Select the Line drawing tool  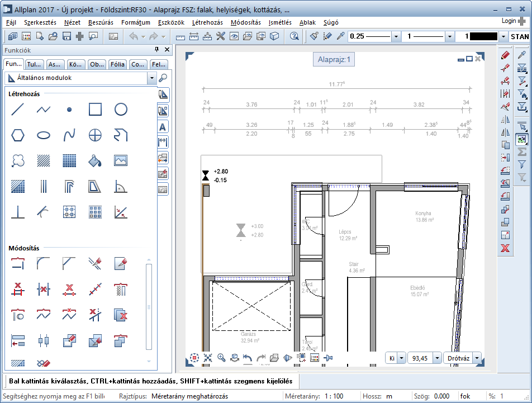click(x=18, y=110)
